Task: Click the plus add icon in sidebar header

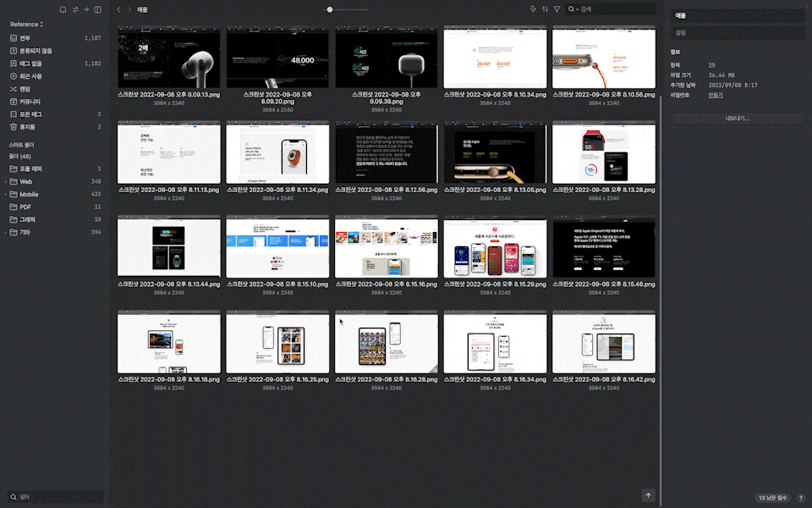Action: [x=87, y=9]
